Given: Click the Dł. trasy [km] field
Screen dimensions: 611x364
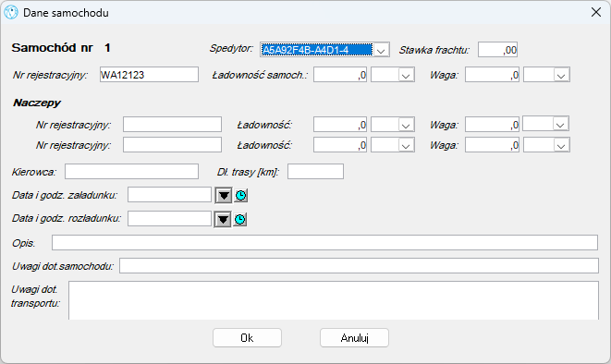Looking at the screenshot, I should click(x=315, y=171).
